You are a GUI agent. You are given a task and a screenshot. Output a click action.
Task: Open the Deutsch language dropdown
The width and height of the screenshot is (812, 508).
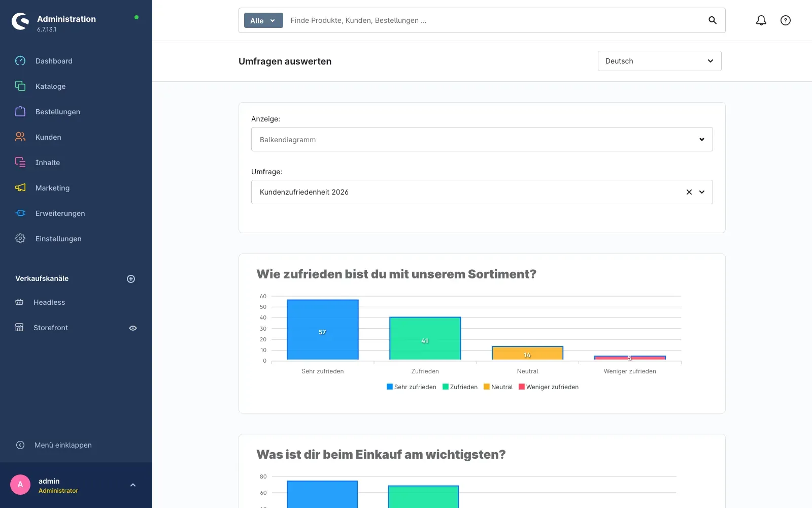point(660,61)
